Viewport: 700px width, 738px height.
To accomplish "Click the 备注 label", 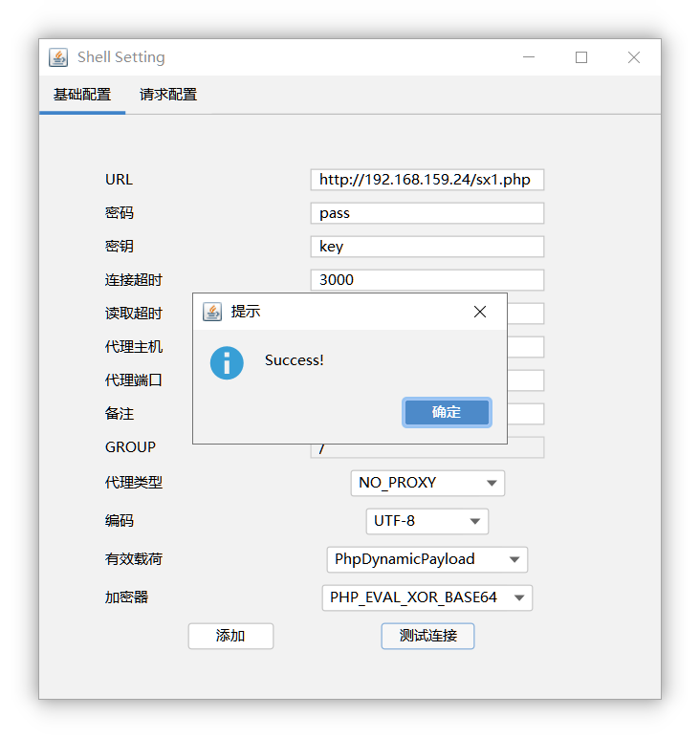I will click(x=120, y=414).
